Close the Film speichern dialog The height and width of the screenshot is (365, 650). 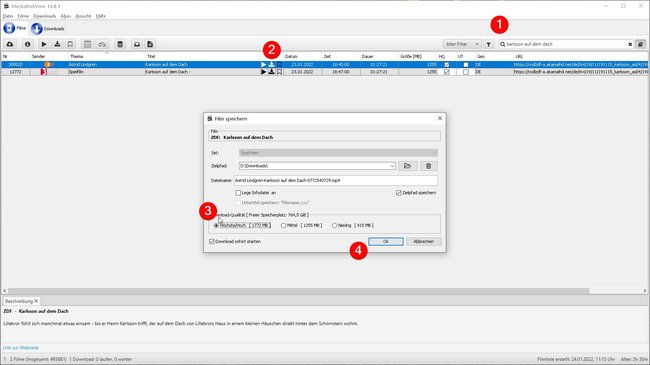click(440, 118)
